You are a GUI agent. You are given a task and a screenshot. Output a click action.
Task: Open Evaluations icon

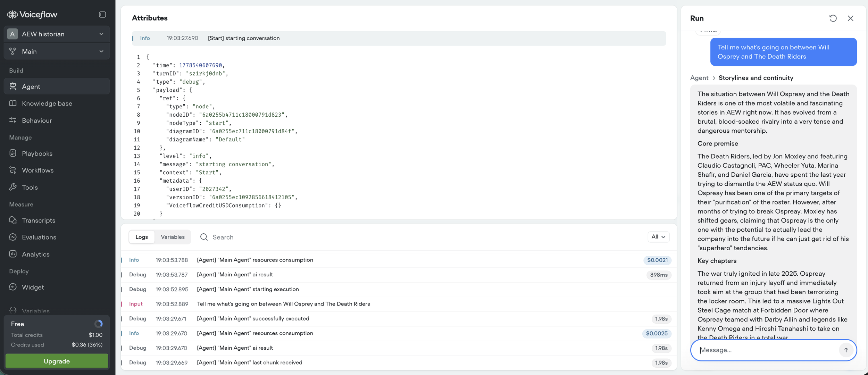click(13, 237)
